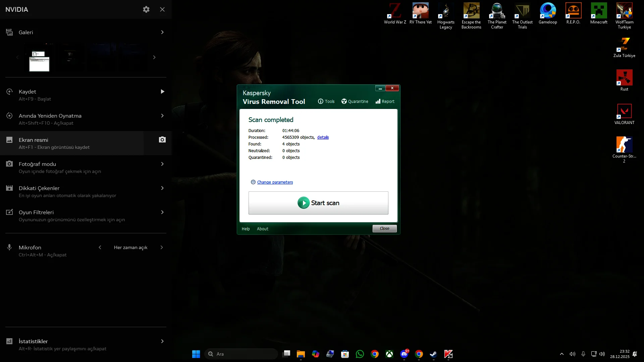
Task: Open Kaspersky Report view
Action: click(x=385, y=101)
